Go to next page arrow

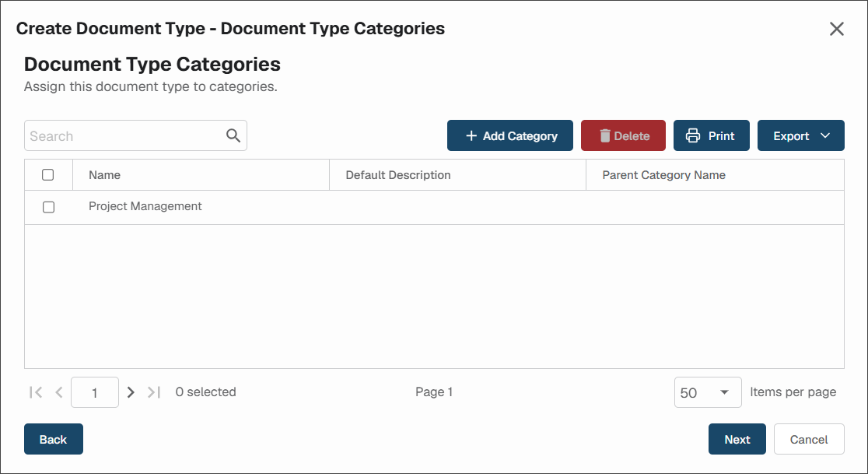click(131, 392)
